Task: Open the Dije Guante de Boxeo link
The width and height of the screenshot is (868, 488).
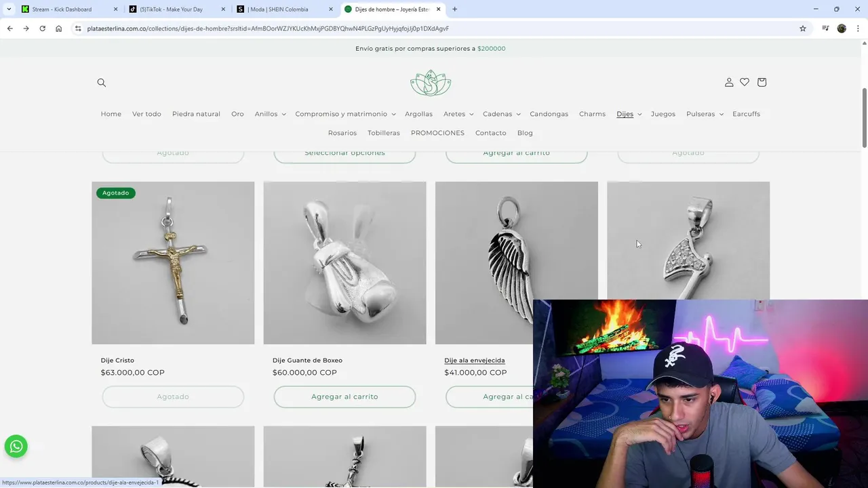Action: coord(307,361)
